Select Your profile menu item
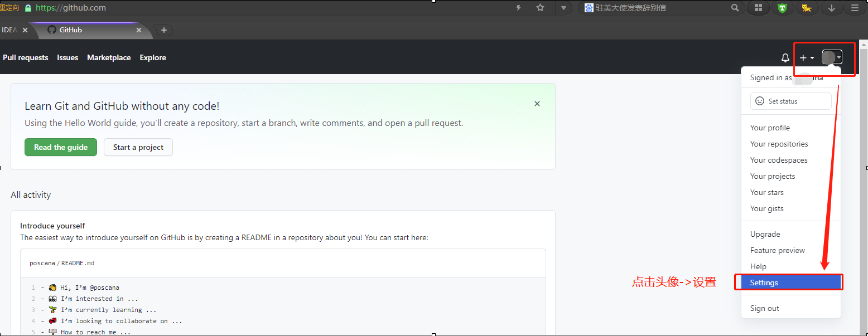 (791, 128)
